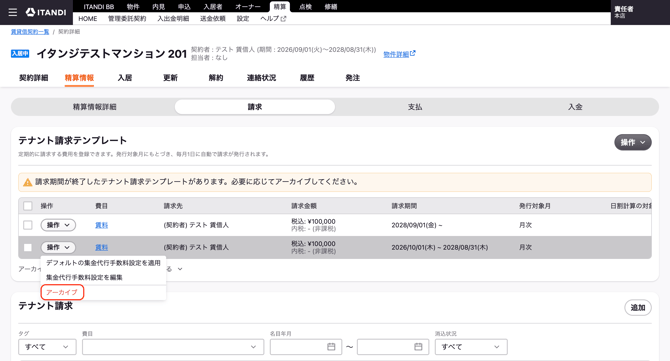The height and width of the screenshot is (361, 670).
Task: Click the end date 名目年月 input
Action: point(393,346)
